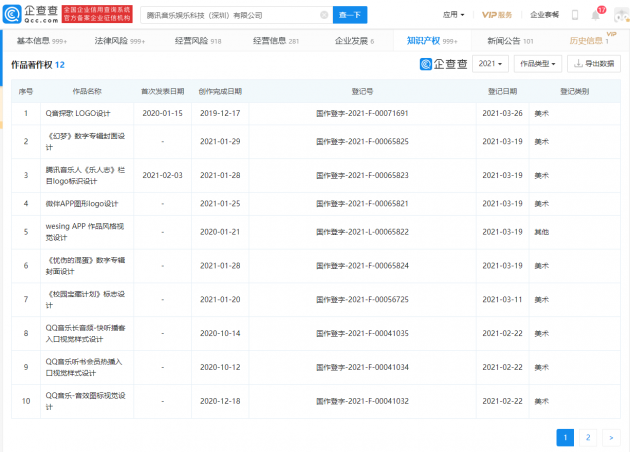This screenshot has height=452, width=630.
Task: Click registration number ending in 00056725
Action: (x=362, y=299)
